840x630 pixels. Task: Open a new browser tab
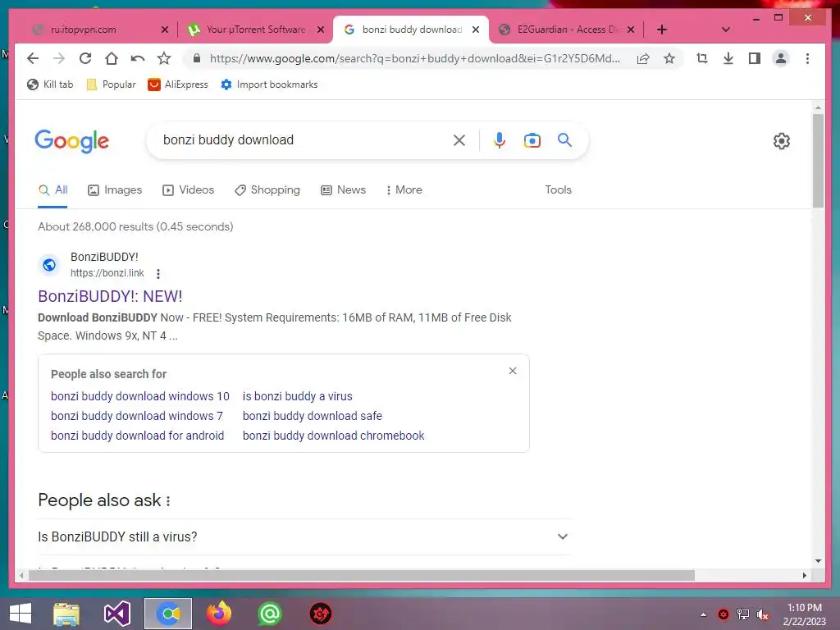pyautogui.click(x=662, y=30)
